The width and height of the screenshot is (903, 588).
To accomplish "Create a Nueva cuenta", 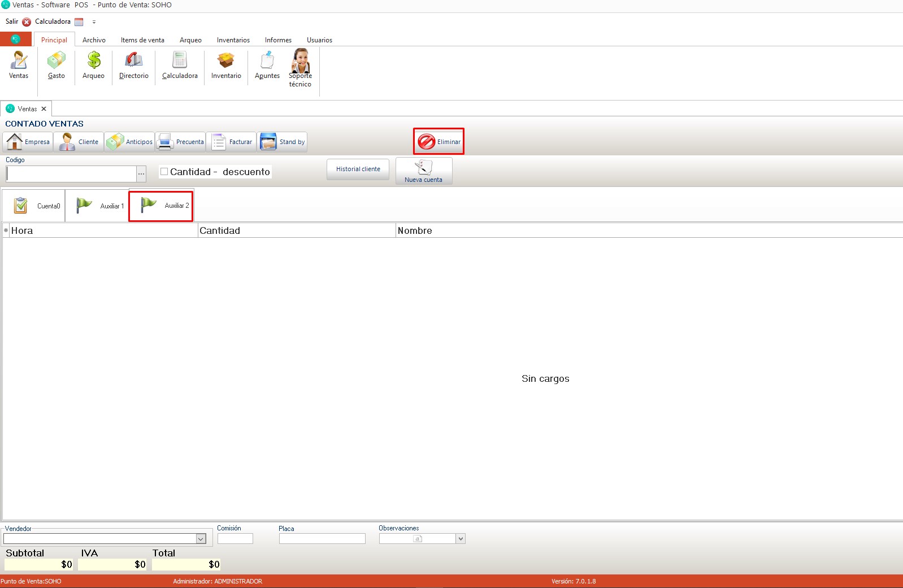I will 423,171.
